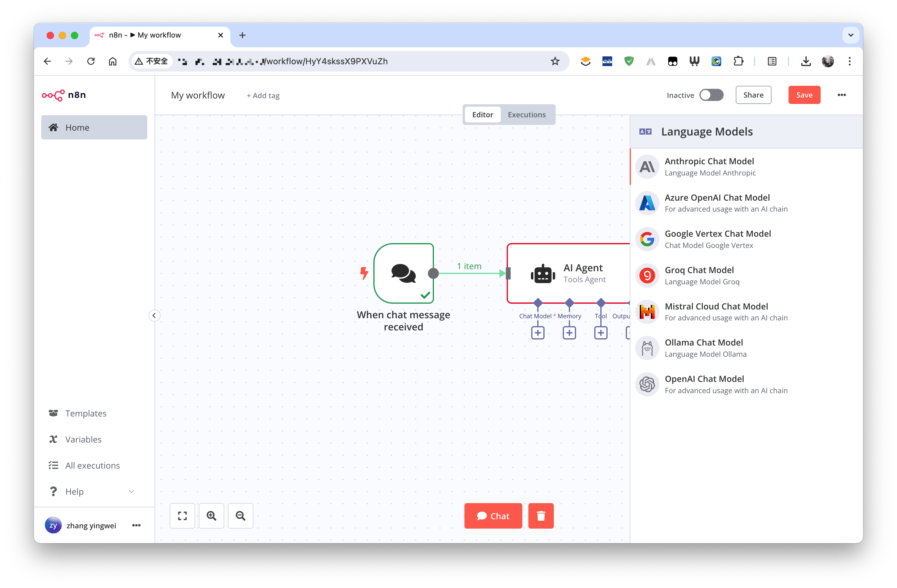Click the Add tag link

(263, 96)
